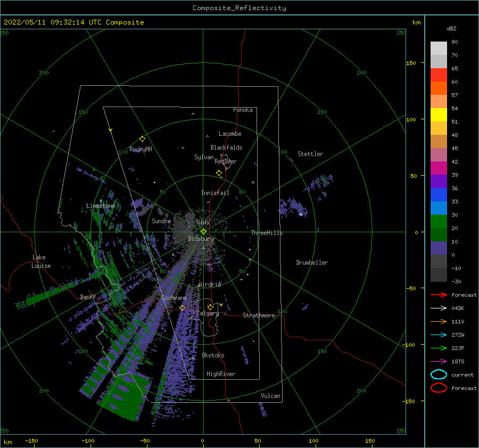Viewport: 479px width, 448px height.
Task: Select the green 30 dBZ color swatch
Action: 439,222
